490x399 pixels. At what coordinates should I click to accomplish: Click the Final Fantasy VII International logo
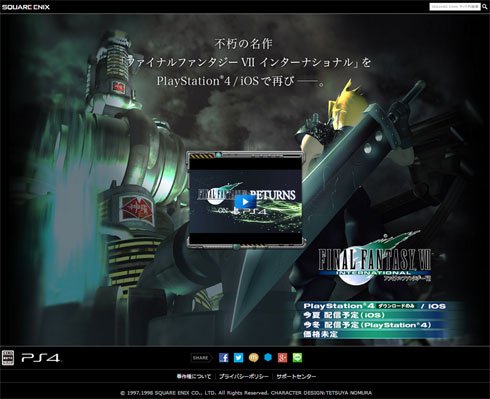(x=374, y=259)
